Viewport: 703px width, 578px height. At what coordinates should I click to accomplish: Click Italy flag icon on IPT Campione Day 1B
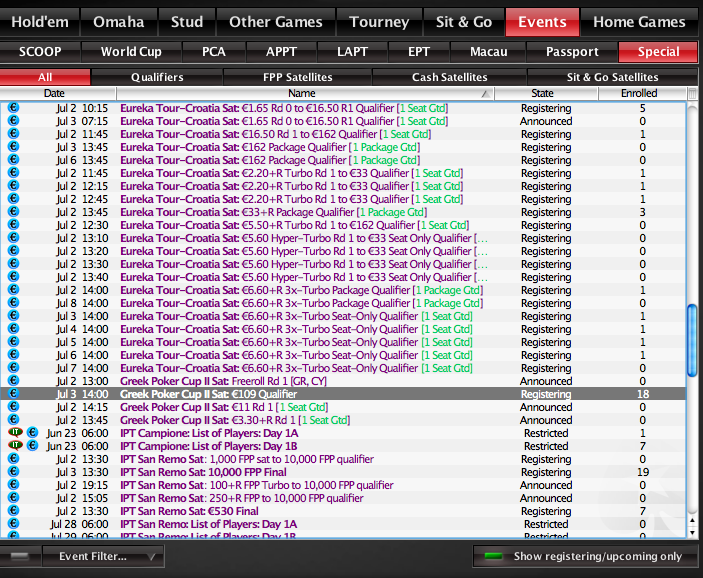pos(16,445)
